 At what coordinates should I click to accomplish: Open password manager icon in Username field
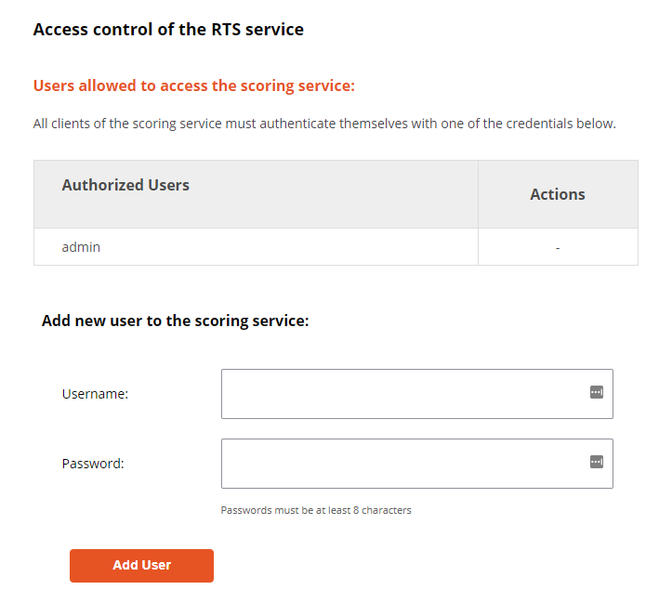596,392
